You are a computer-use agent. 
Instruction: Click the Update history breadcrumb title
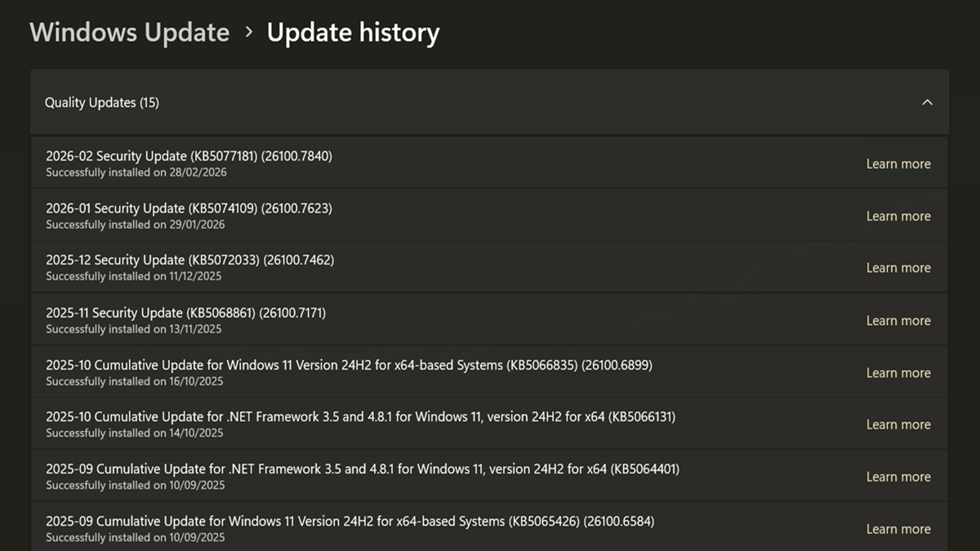coord(353,33)
